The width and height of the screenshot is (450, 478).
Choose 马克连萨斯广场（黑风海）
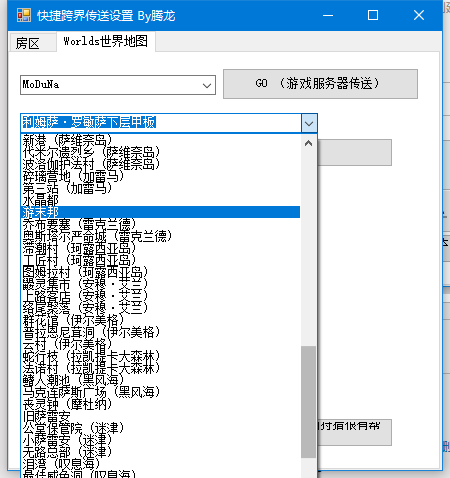point(160,392)
